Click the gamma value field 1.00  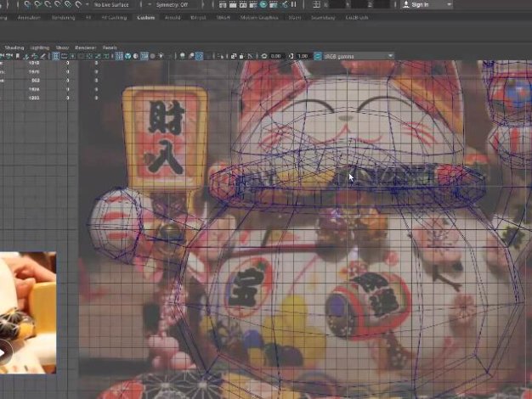(303, 56)
